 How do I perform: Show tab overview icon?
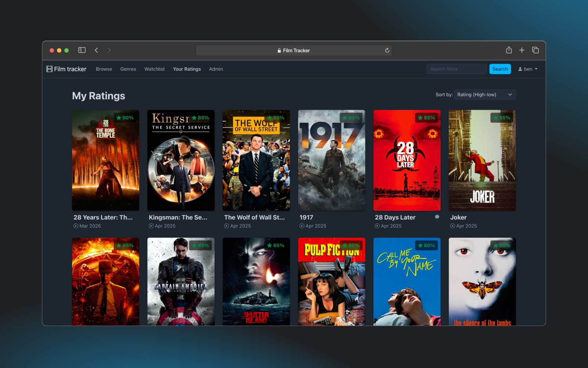click(535, 50)
